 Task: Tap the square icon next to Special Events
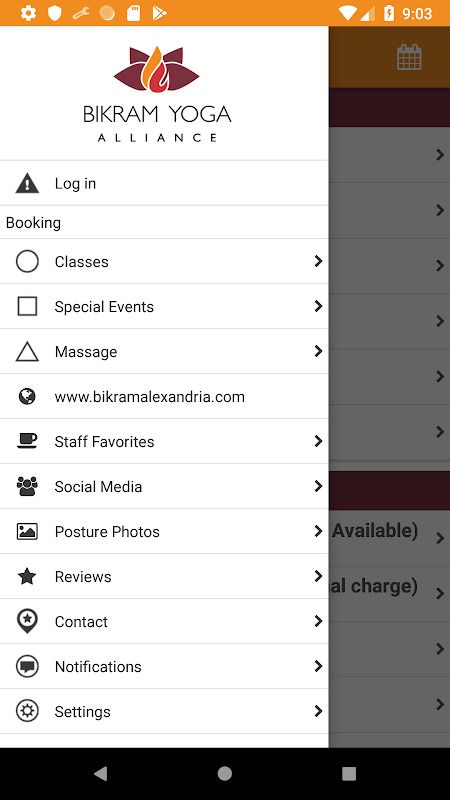pos(27,307)
